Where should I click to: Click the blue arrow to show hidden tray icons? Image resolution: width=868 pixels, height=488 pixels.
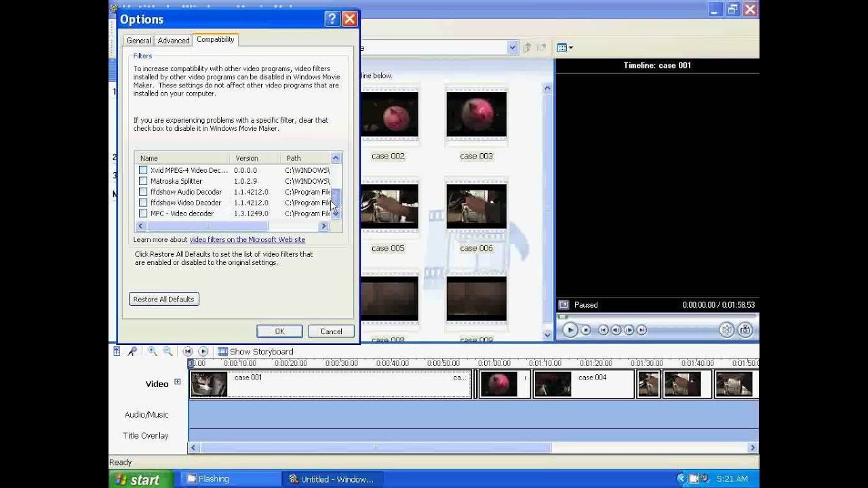pyautogui.click(x=682, y=479)
